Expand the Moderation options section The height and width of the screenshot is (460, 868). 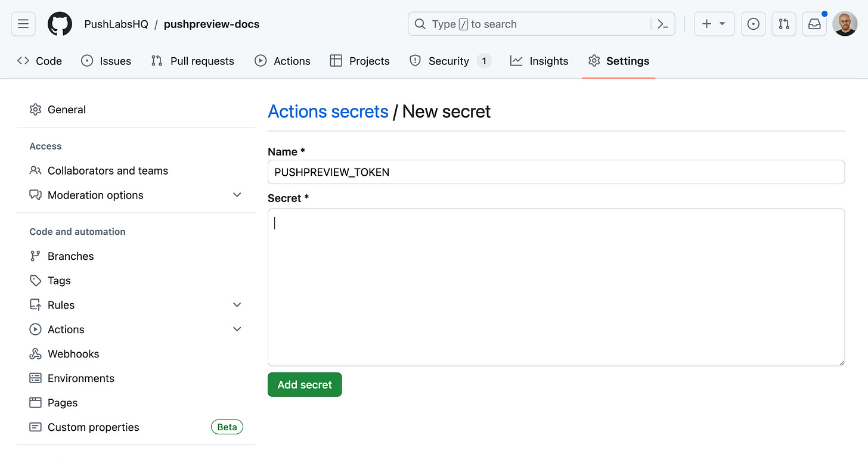click(237, 194)
